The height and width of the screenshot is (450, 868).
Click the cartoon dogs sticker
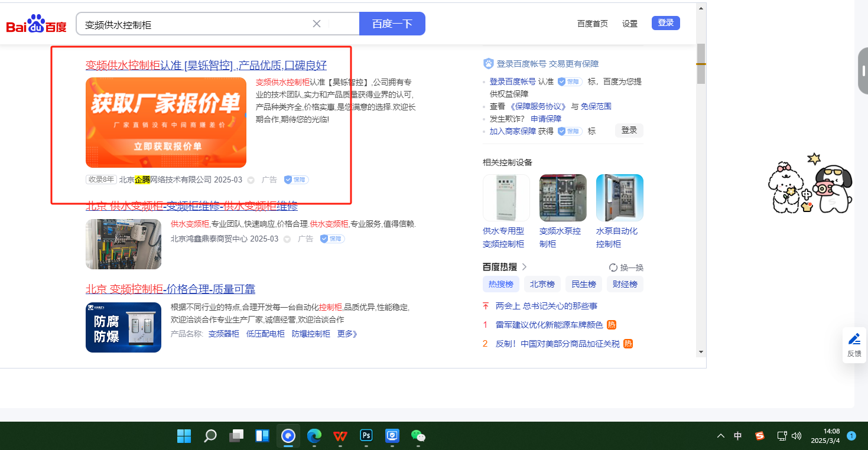pyautogui.click(x=810, y=184)
